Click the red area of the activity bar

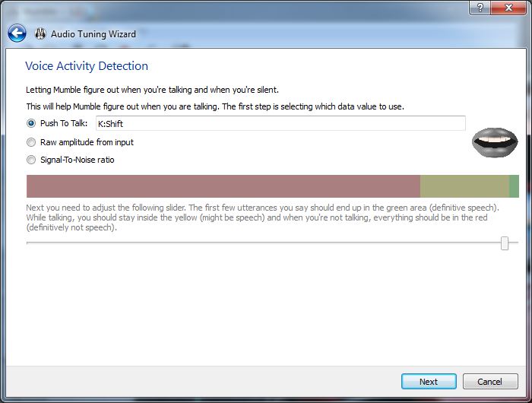point(223,186)
